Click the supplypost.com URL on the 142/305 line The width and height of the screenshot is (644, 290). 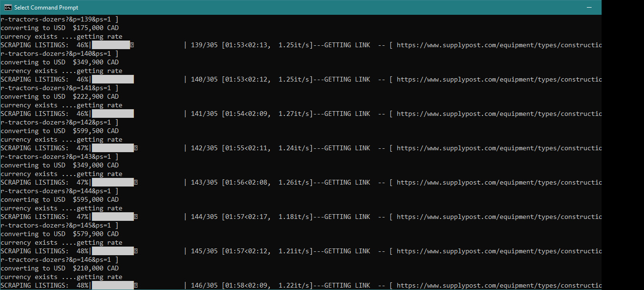pyautogui.click(x=498, y=148)
